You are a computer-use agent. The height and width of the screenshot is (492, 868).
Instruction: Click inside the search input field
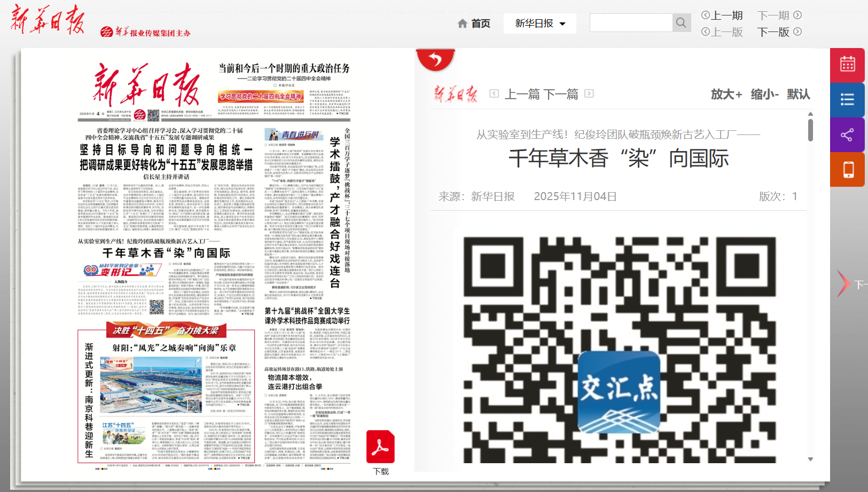(631, 23)
